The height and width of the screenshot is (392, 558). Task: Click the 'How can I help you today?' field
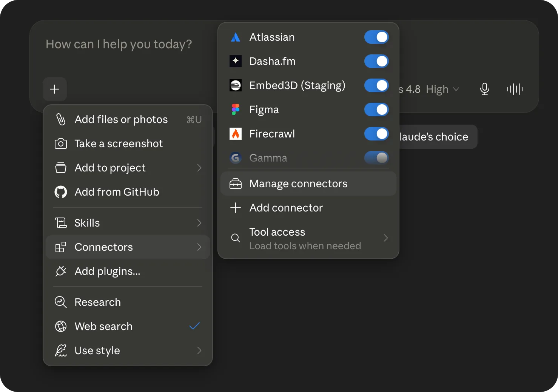point(119,44)
